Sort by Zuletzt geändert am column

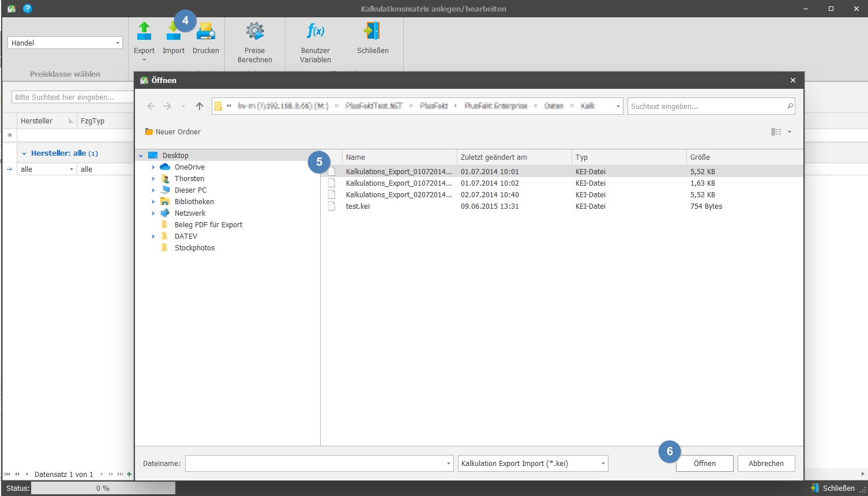514,157
